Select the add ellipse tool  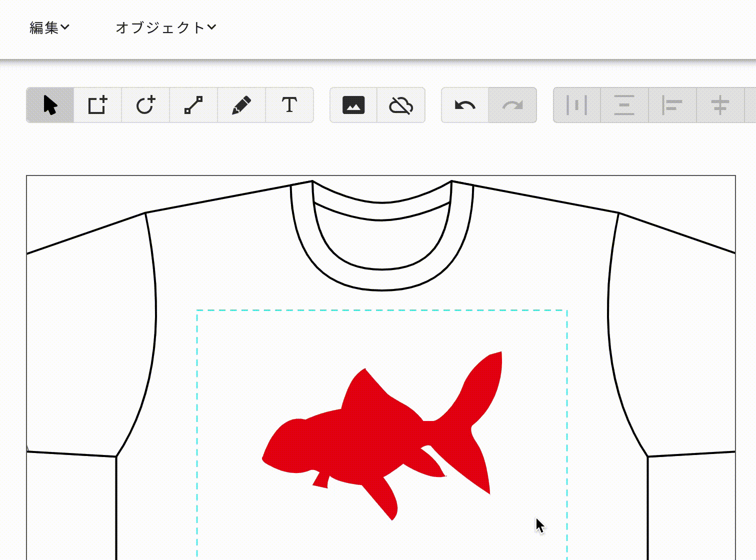(145, 105)
